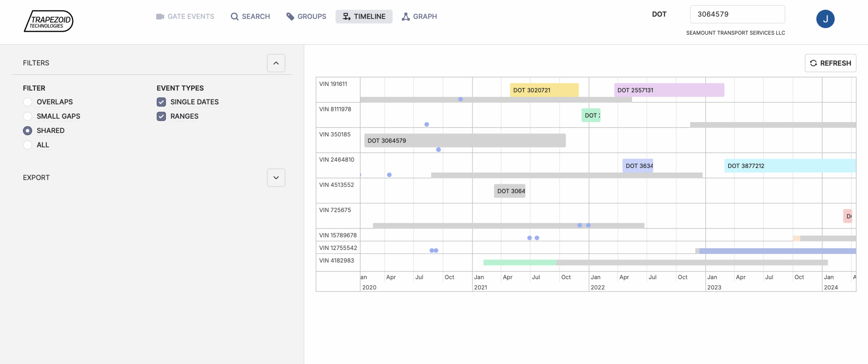Select the Overlaps filter option
Viewport: 868px width, 364px height.
coord(27,102)
